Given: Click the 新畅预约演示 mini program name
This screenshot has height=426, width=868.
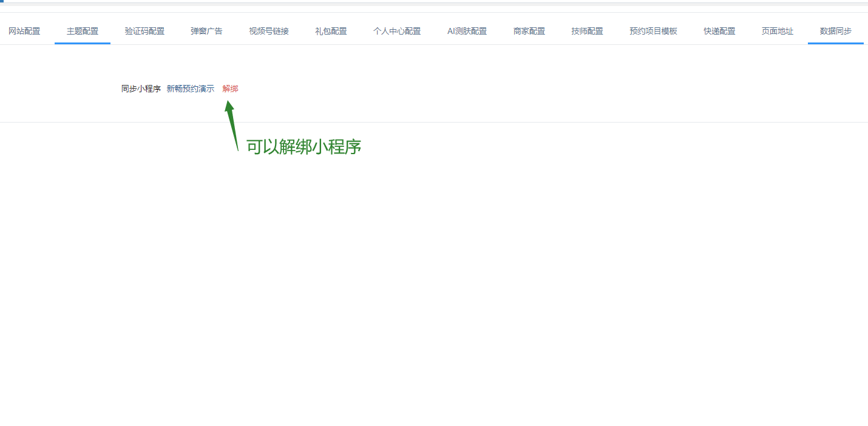Looking at the screenshot, I should [191, 89].
